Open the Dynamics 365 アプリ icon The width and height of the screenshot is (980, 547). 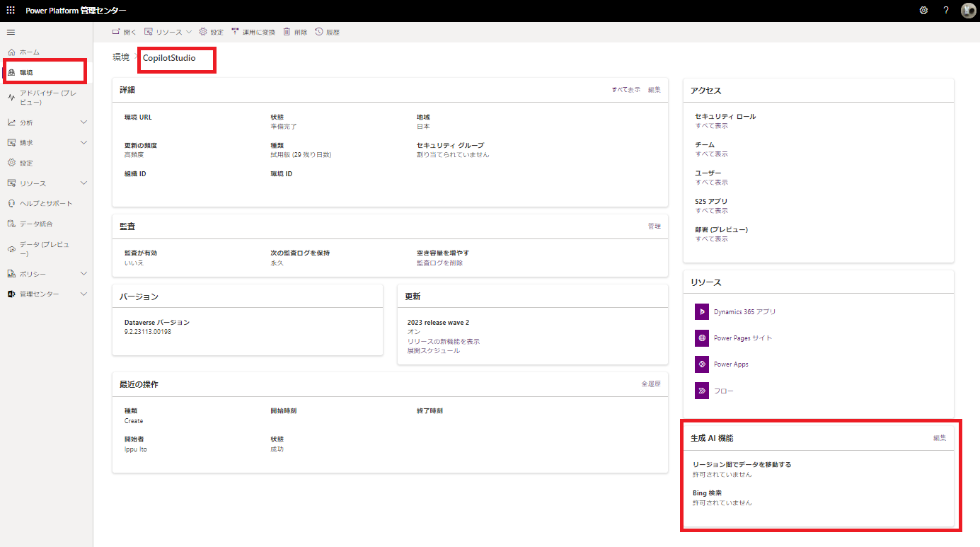click(701, 311)
